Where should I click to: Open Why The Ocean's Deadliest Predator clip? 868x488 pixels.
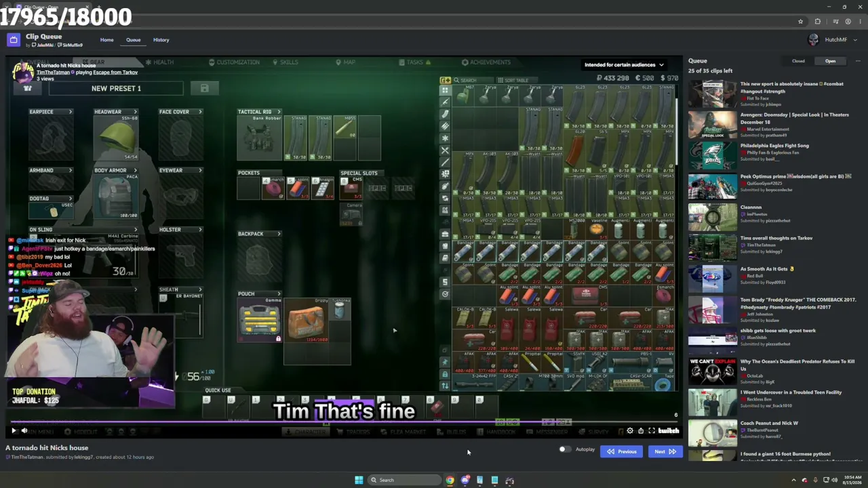(x=797, y=365)
